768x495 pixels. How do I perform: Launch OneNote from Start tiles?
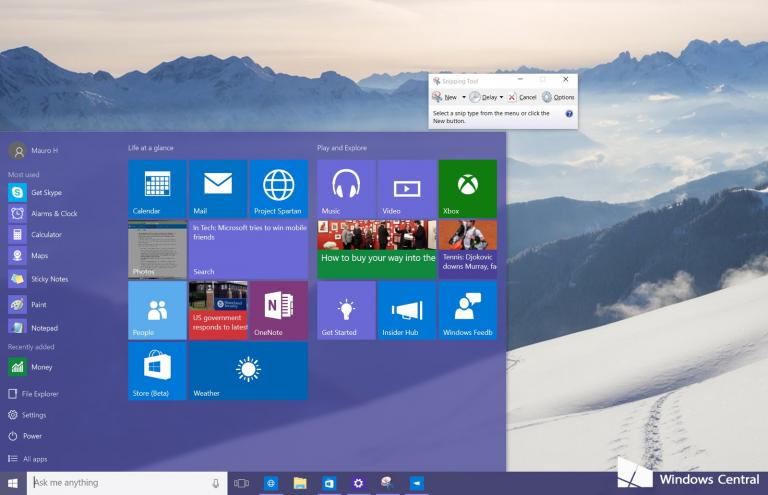point(278,310)
